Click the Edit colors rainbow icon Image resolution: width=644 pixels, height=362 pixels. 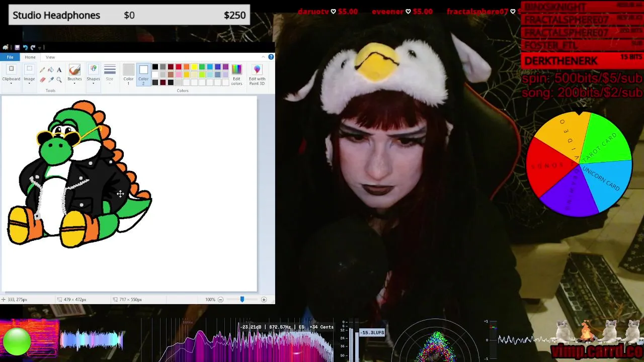click(236, 70)
